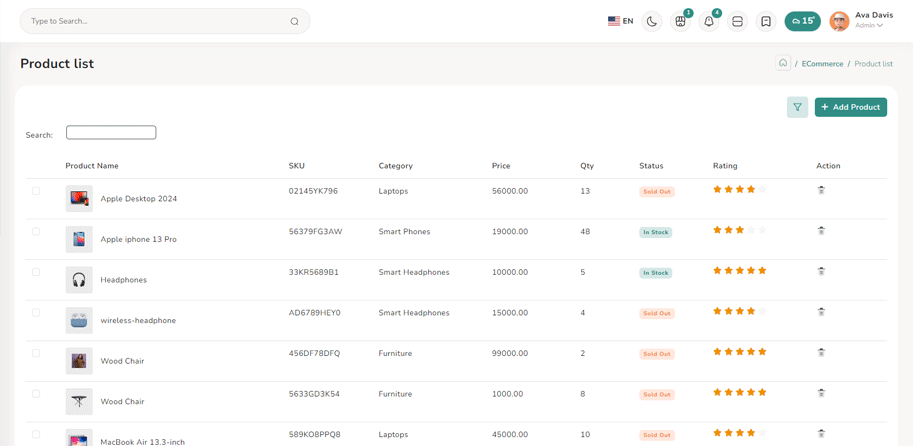This screenshot has width=913, height=446.
Task: Open the weather 15° widget
Action: point(802,21)
